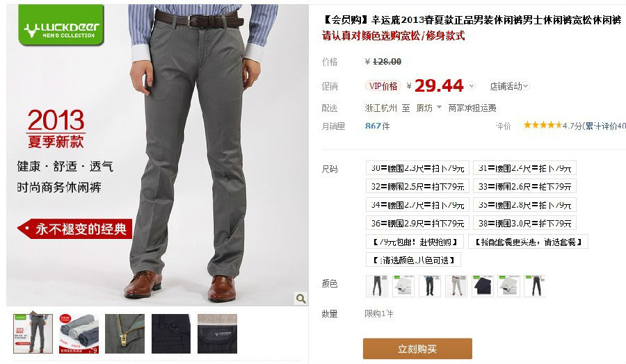
Task: Select the first gray pants color swatch
Action: 377,286
